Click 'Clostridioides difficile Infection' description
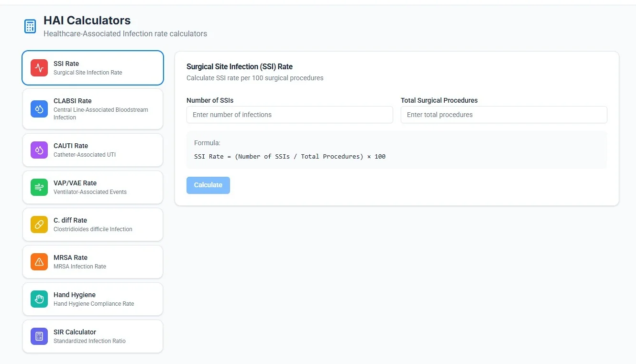Viewport: 636px width, 364px height. 93,229
